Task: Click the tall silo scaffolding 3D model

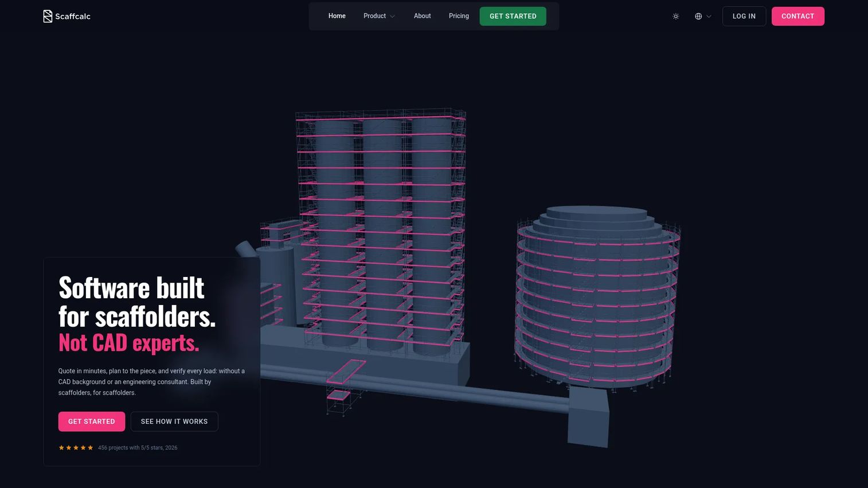Action: (x=381, y=229)
